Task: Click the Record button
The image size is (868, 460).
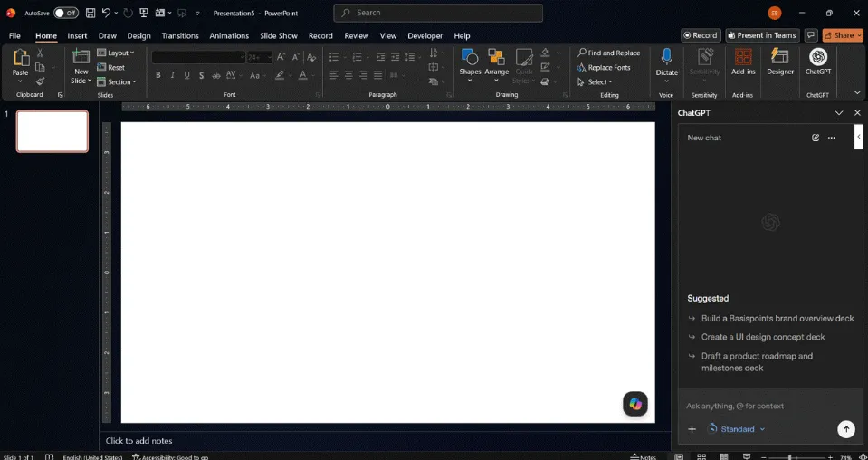Action: coord(701,35)
